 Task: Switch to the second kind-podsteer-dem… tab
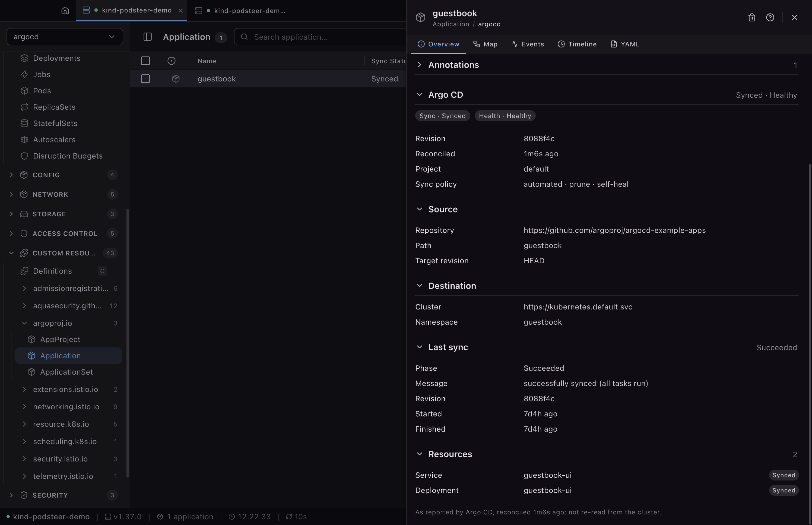click(x=240, y=11)
